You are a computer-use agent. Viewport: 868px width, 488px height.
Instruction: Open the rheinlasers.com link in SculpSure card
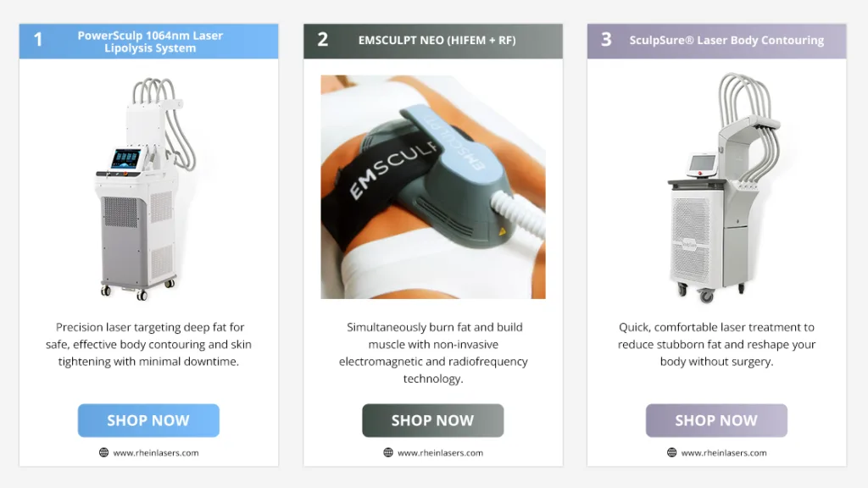724,452
